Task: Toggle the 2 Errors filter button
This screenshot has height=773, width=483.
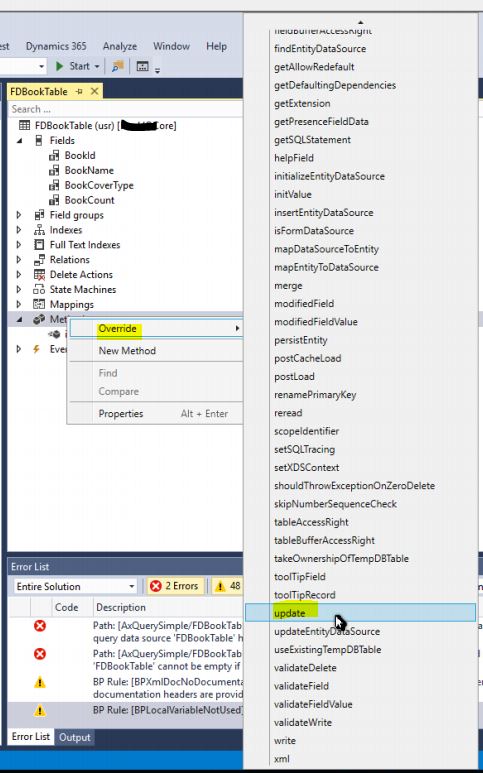Action: click(x=175, y=586)
